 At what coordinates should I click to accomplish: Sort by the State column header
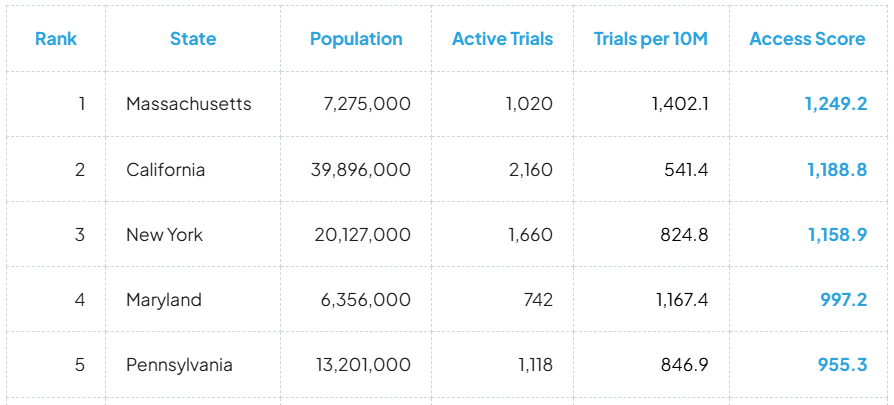193,39
